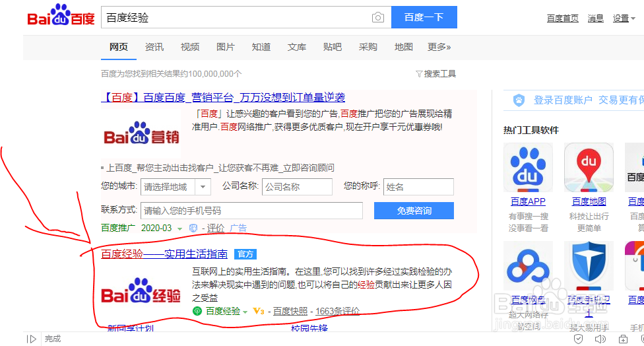The height and width of the screenshot is (346, 644).
Task: Select the 网页 tab
Action: (x=119, y=47)
